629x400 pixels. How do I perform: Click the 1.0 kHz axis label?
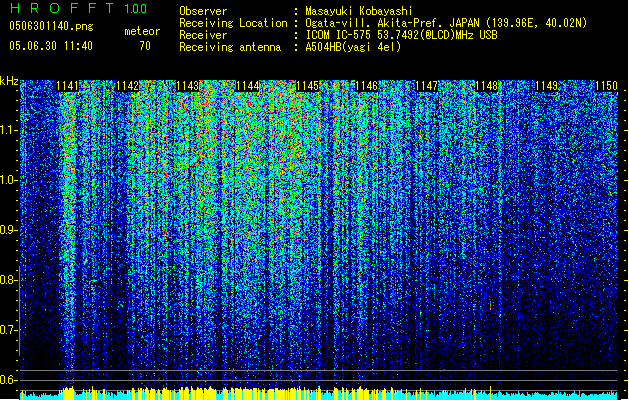[x=9, y=180]
